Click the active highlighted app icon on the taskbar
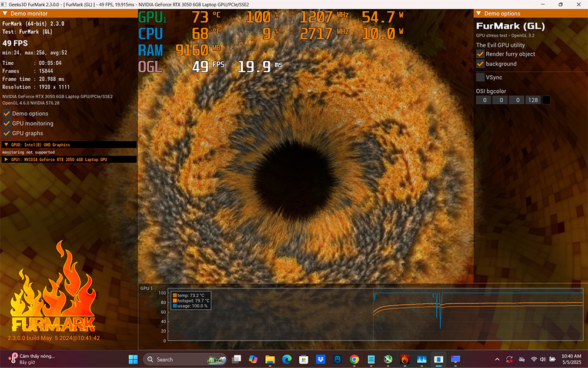This screenshot has width=588, height=368. [439, 359]
